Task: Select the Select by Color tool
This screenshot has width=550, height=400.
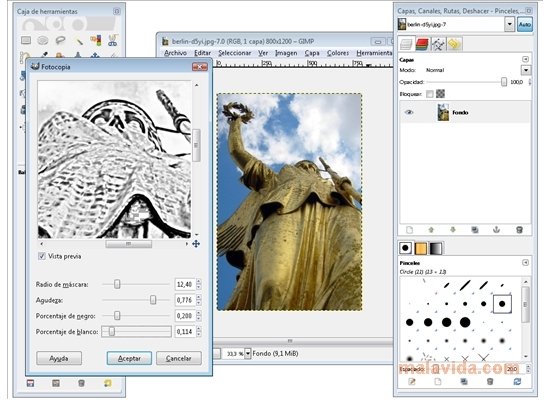Action: 95,40
